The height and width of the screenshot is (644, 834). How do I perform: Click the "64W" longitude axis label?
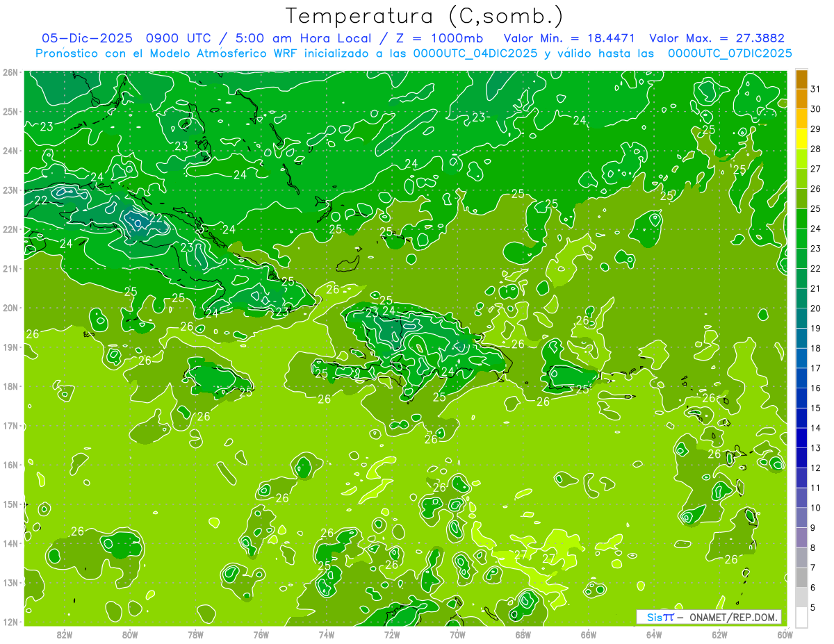654,635
